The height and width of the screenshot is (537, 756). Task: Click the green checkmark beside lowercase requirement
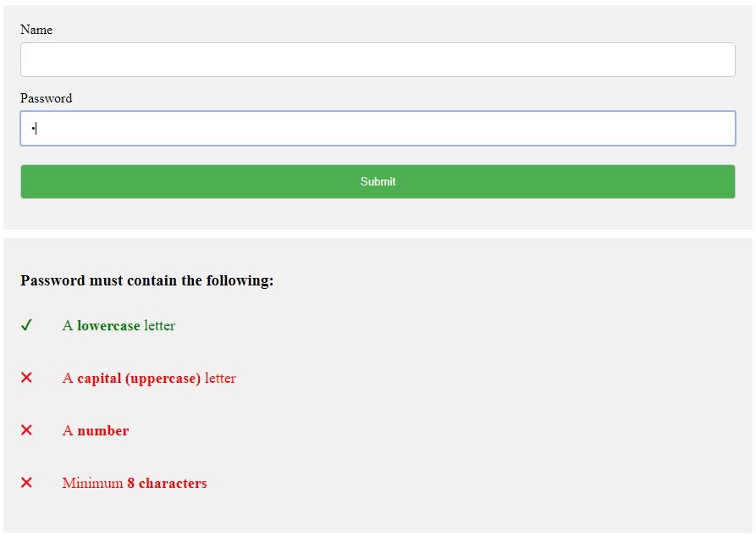(x=26, y=324)
